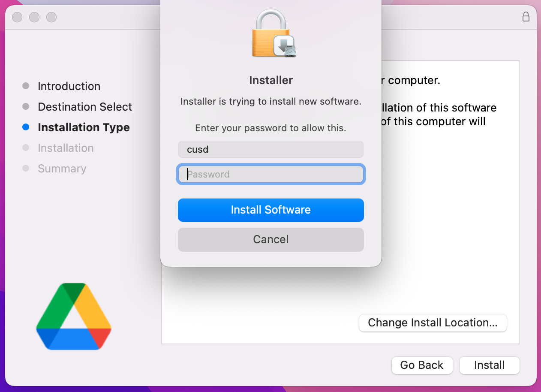Screen dimensions: 541x392
Task: Select Destination Select step label
Action: click(85, 107)
